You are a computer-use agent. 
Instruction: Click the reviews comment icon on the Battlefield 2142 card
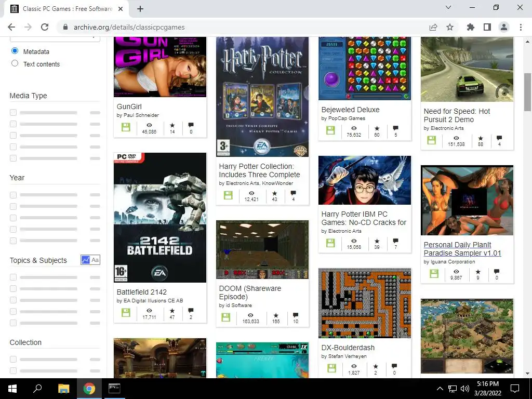[x=191, y=311]
